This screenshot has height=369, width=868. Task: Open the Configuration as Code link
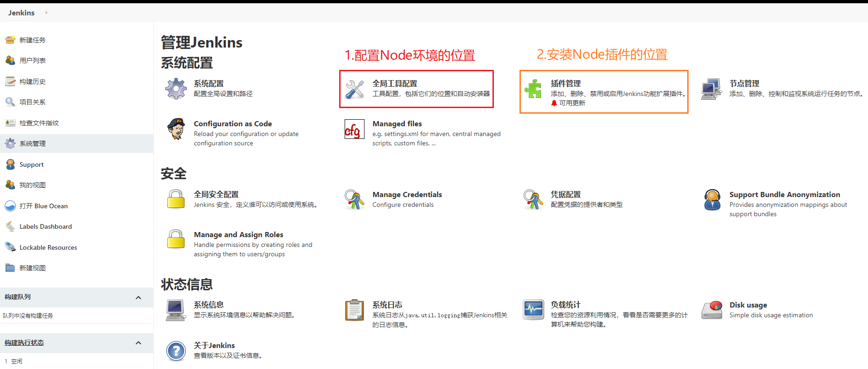click(x=233, y=123)
